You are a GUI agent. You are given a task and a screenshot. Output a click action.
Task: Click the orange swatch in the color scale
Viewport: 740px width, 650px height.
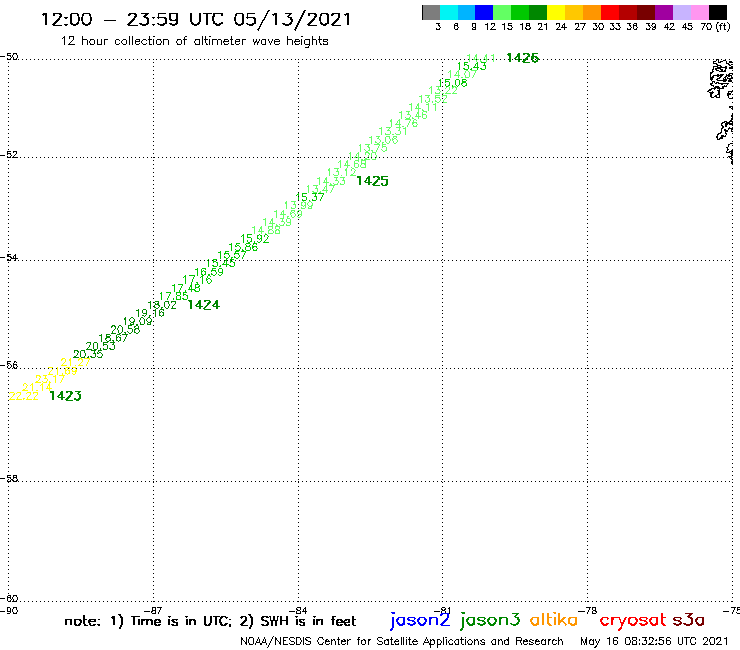(592, 12)
